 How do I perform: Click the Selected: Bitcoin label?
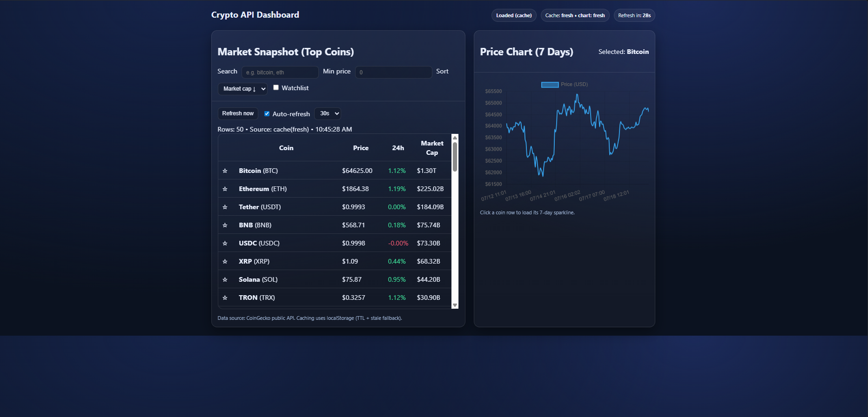[x=623, y=52]
